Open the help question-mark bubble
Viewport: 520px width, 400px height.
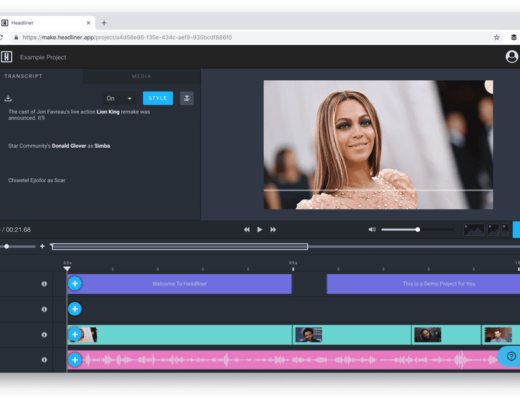point(510,356)
